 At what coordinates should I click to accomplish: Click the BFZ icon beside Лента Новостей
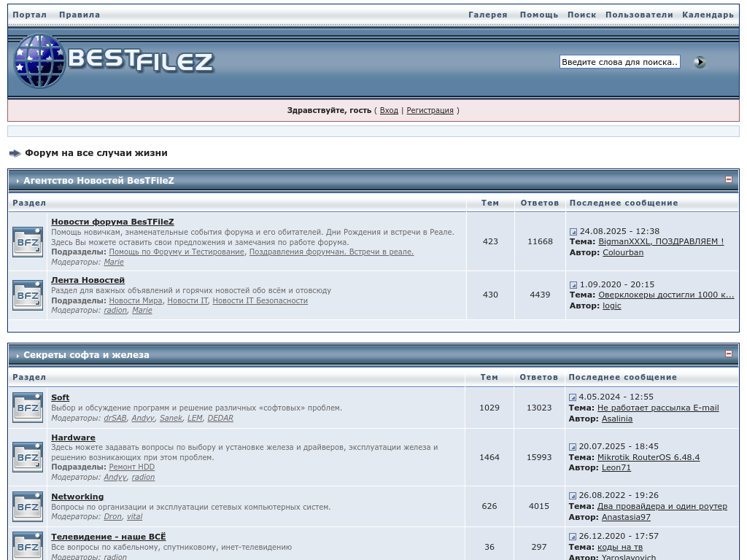pos(28,295)
